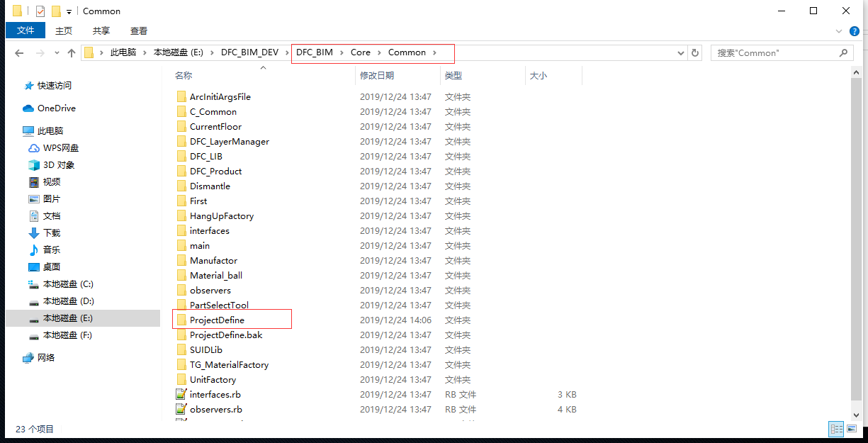The width and height of the screenshot is (868, 443).
Task: Click the Refresh button beside address bar
Action: tap(695, 53)
